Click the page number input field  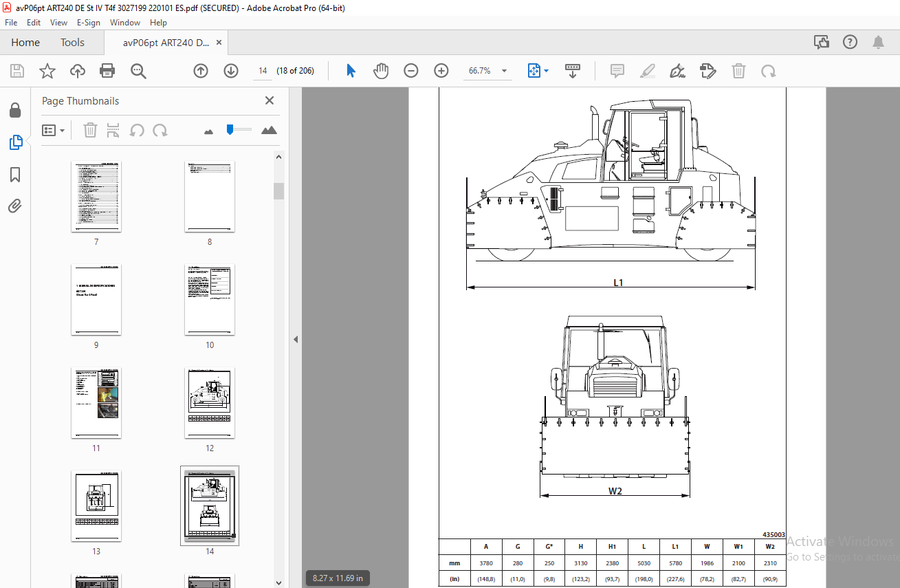coord(263,71)
